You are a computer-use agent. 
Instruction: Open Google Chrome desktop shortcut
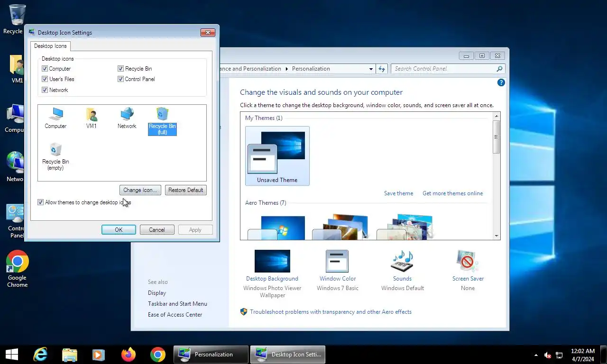tap(17, 269)
